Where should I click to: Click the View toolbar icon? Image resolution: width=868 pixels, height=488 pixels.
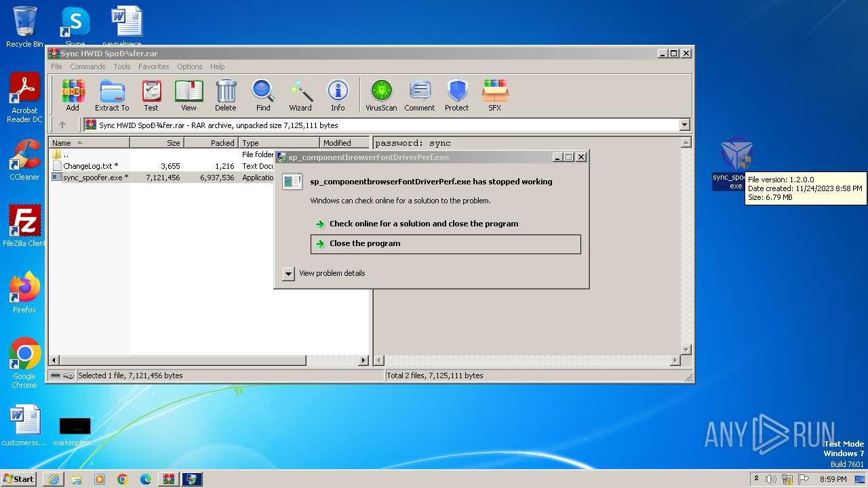(x=189, y=96)
